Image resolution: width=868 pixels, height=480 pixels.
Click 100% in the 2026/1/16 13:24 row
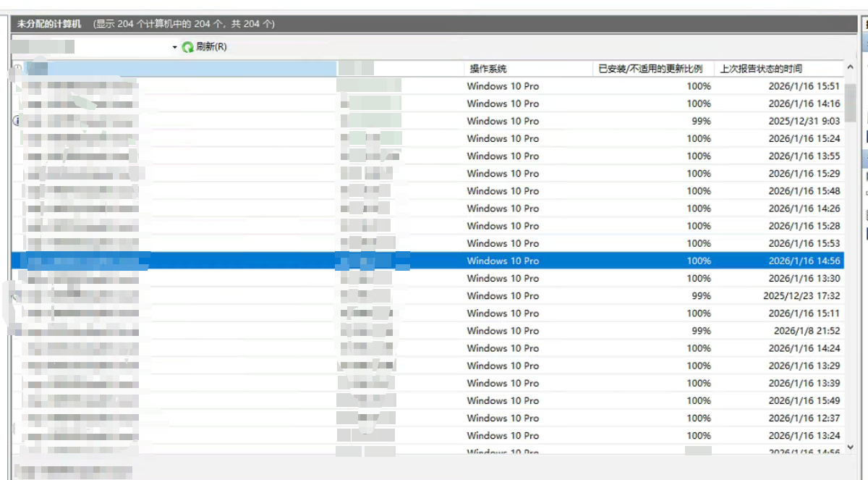pos(699,435)
